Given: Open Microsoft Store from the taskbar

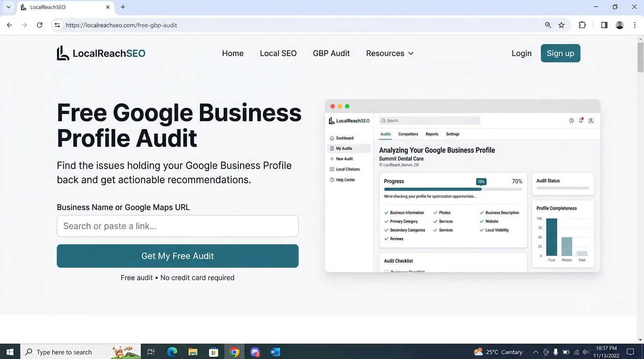Looking at the screenshot, I should pos(213,352).
